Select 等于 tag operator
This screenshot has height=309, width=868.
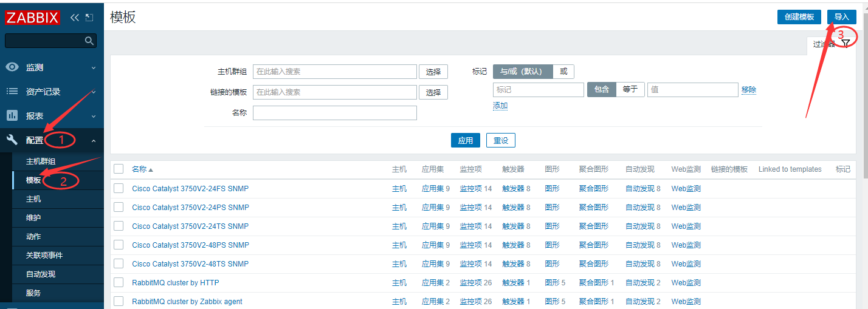click(630, 90)
